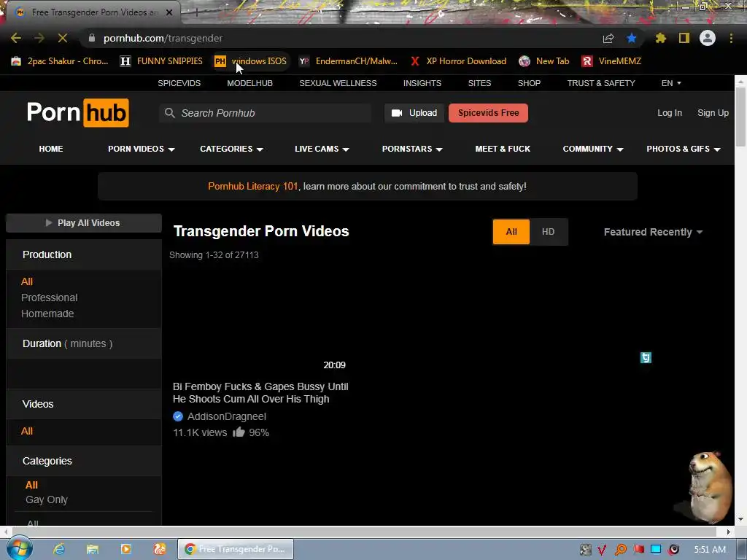
Task: Click the Log In link
Action: (670, 113)
